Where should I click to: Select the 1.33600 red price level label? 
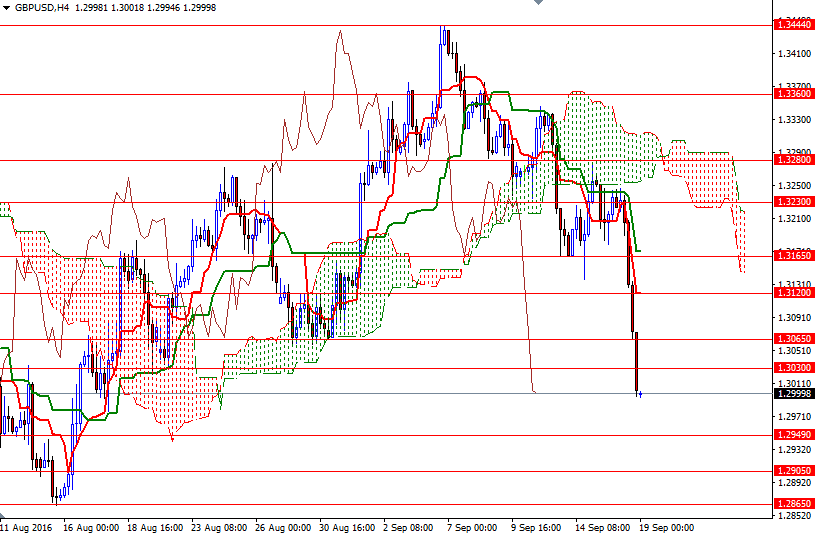click(794, 94)
